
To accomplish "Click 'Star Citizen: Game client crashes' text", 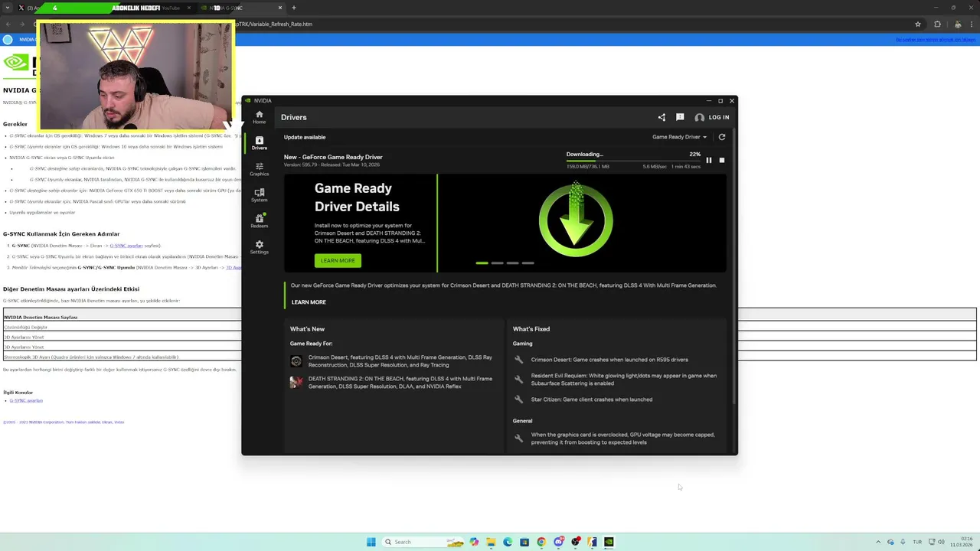I will [x=592, y=399].
